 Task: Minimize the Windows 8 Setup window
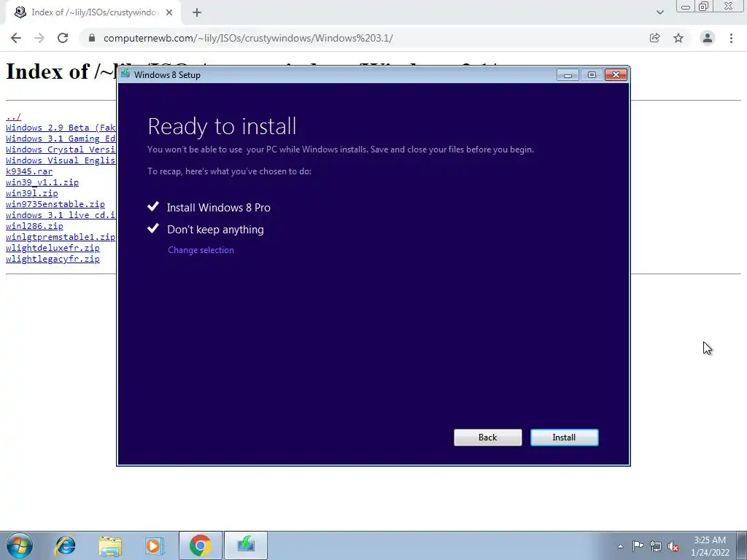pos(568,75)
